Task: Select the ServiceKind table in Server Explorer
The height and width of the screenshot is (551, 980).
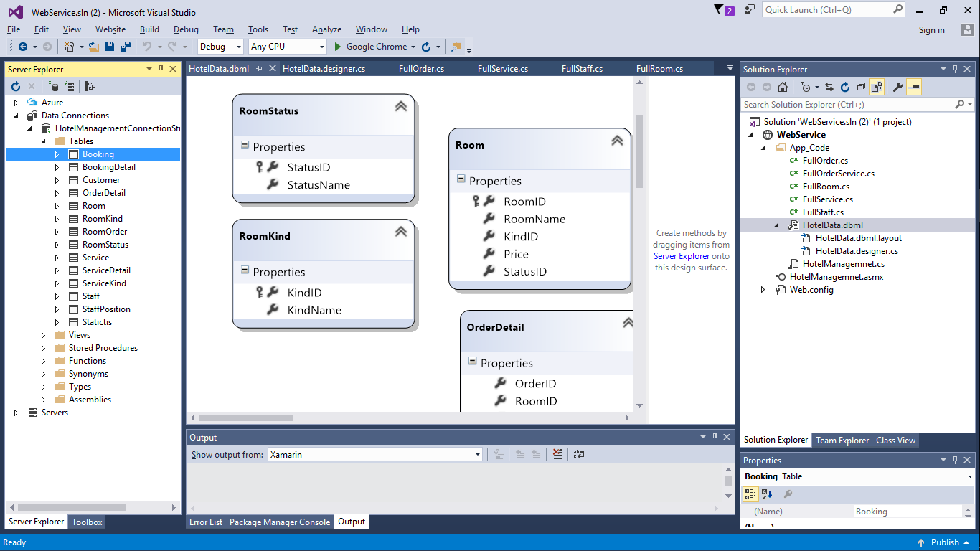Action: click(104, 283)
